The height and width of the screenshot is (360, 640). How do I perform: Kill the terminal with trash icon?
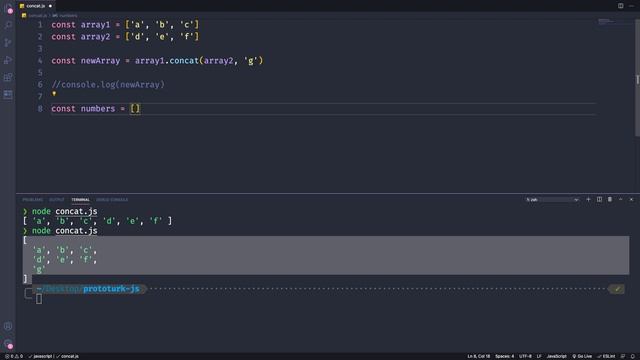(610, 200)
